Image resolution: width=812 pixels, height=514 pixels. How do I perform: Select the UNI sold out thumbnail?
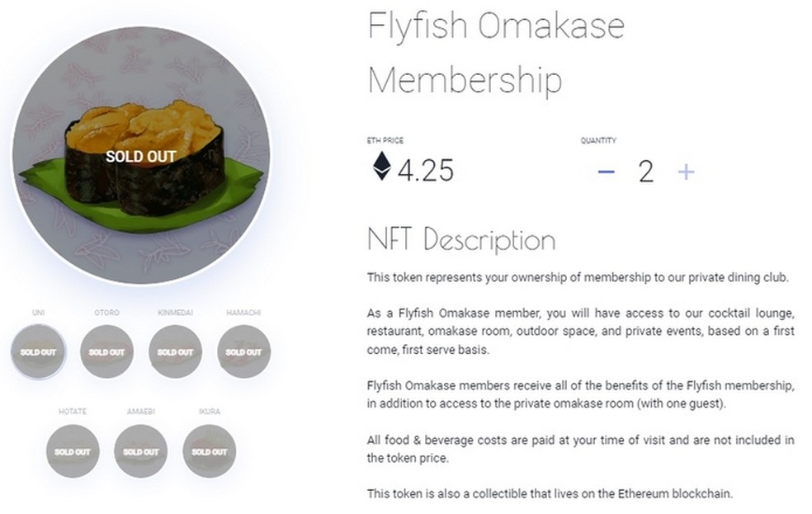[x=38, y=352]
